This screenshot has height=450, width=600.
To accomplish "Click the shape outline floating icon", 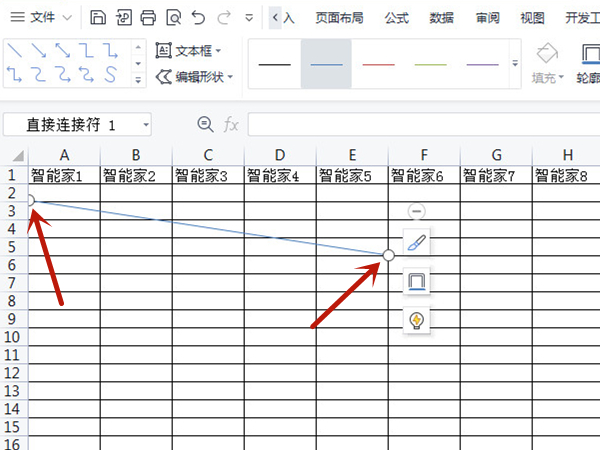I will pyautogui.click(x=417, y=282).
